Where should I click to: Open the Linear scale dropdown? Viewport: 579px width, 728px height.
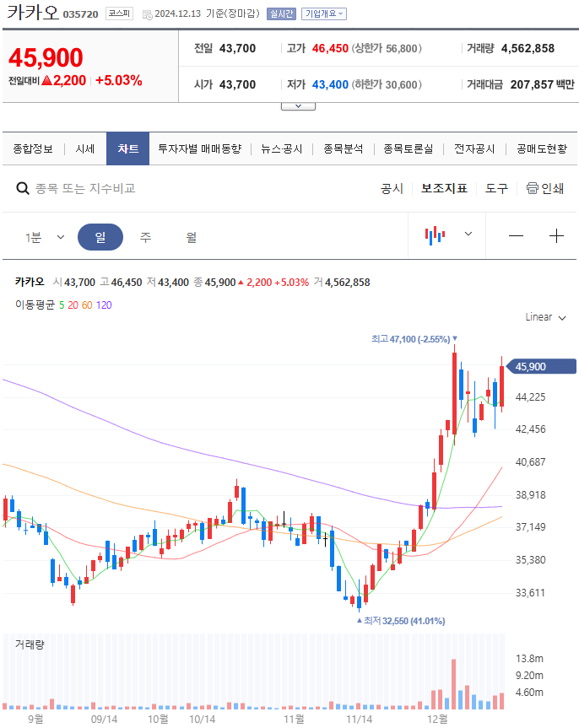pyautogui.click(x=545, y=317)
